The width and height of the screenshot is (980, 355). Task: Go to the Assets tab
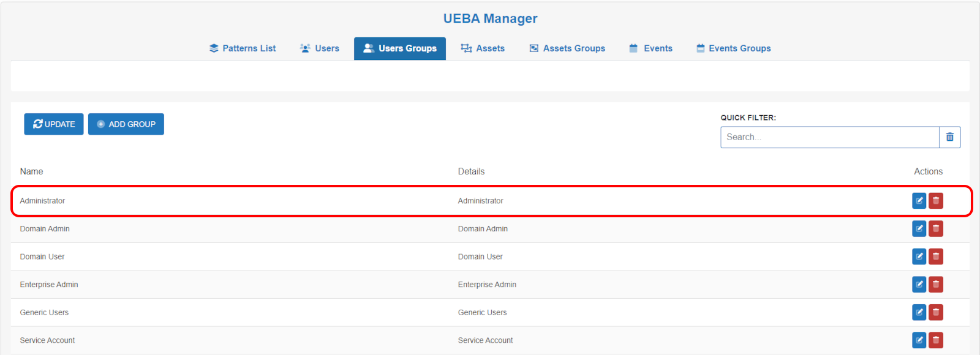[483, 48]
